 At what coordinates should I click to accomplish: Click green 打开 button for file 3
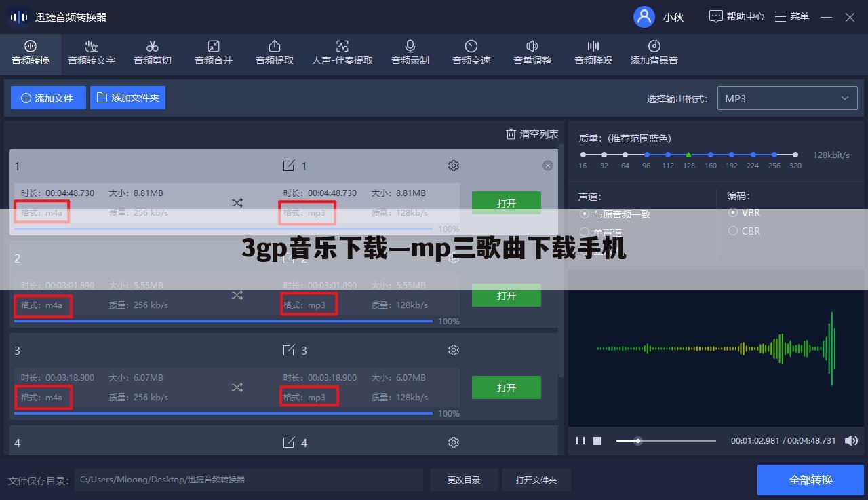coord(507,387)
